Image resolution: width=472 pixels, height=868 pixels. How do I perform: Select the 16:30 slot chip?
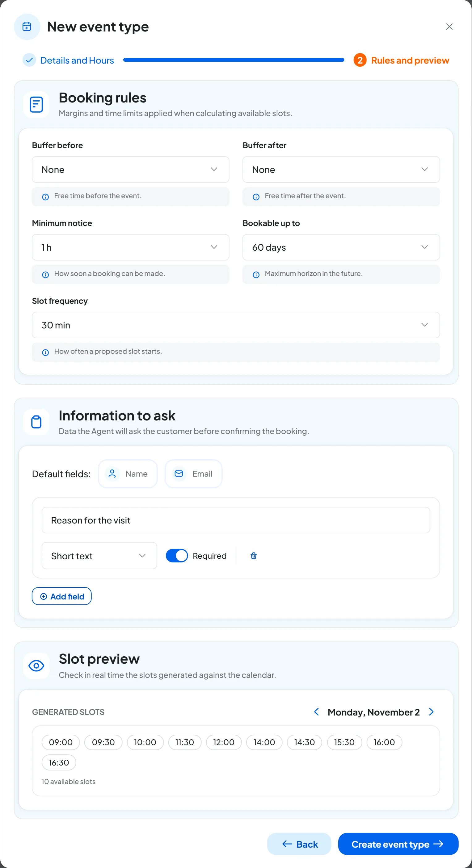coord(59,762)
